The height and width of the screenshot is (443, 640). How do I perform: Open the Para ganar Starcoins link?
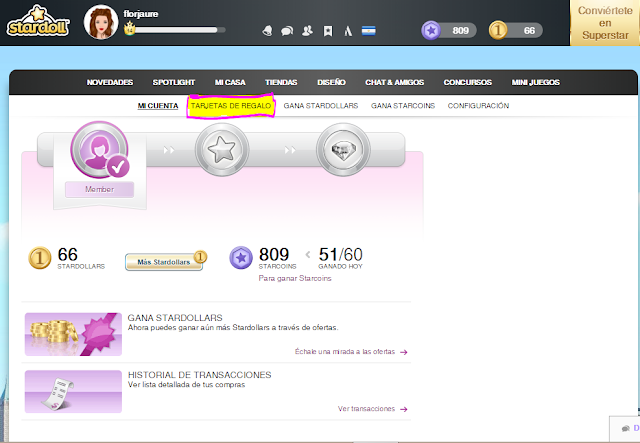click(x=295, y=278)
